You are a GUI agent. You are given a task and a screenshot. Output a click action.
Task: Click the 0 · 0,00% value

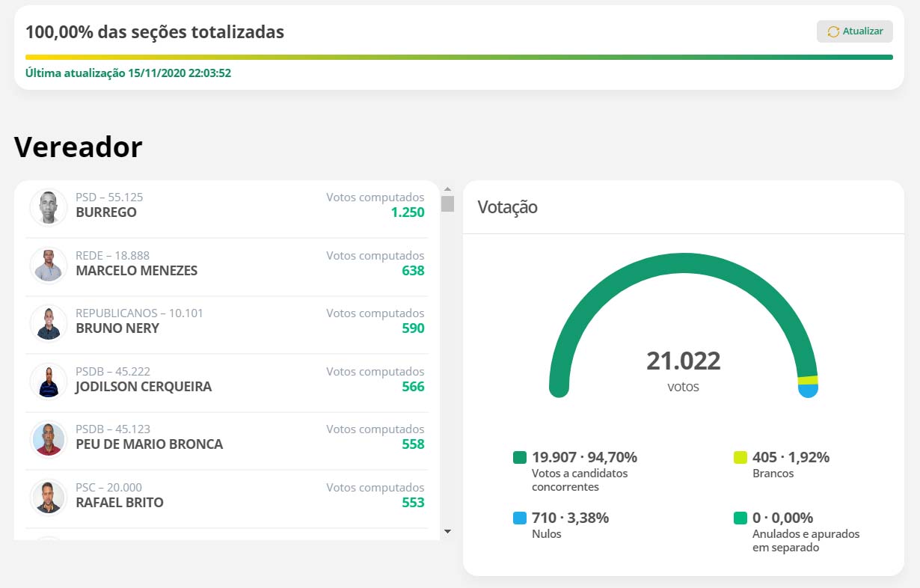(782, 518)
